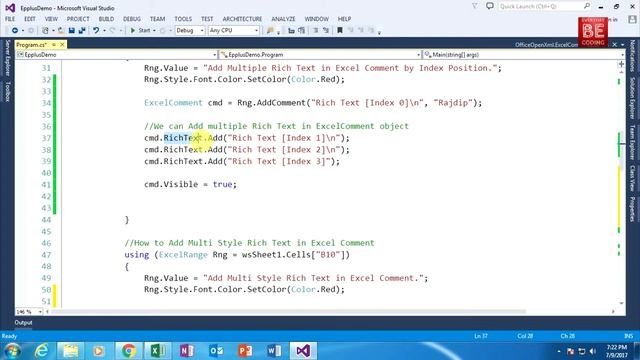Open the toolbar overflow options arrow

point(379,32)
